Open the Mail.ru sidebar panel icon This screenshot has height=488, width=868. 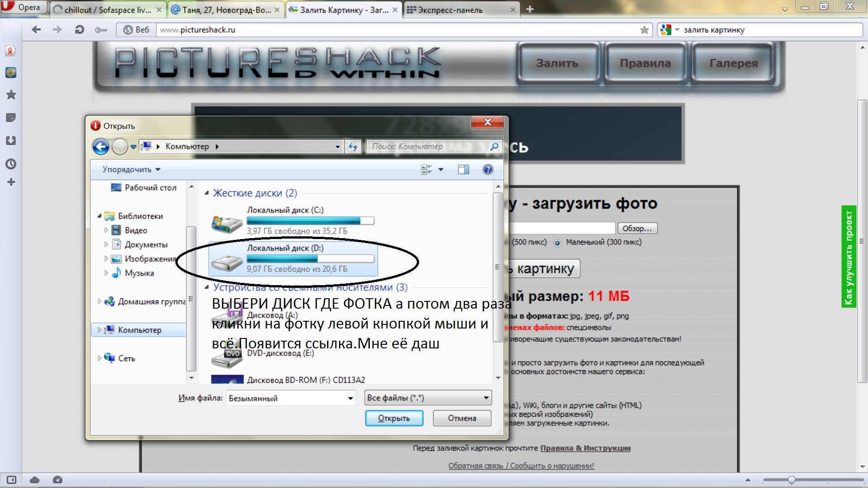[x=11, y=72]
